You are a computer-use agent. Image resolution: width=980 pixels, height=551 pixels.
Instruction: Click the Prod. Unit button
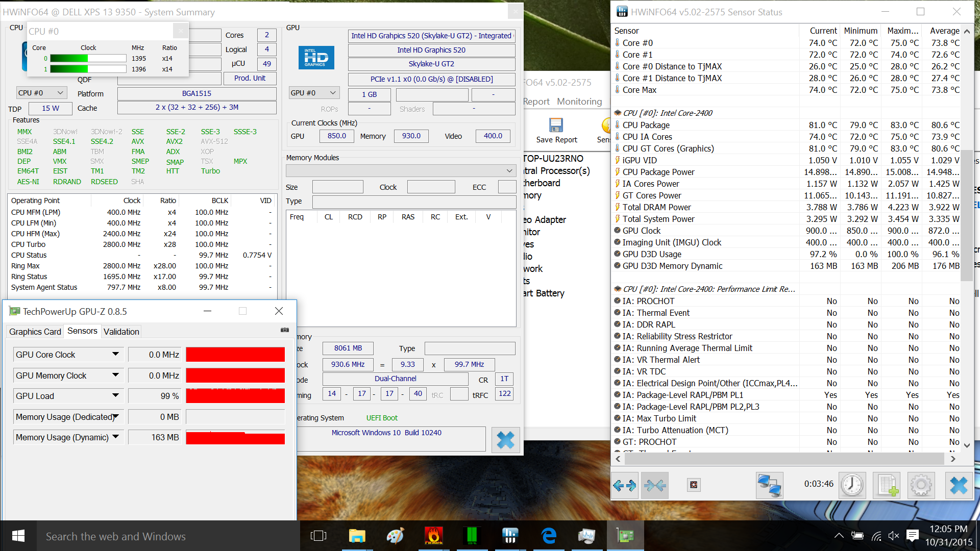(x=250, y=78)
